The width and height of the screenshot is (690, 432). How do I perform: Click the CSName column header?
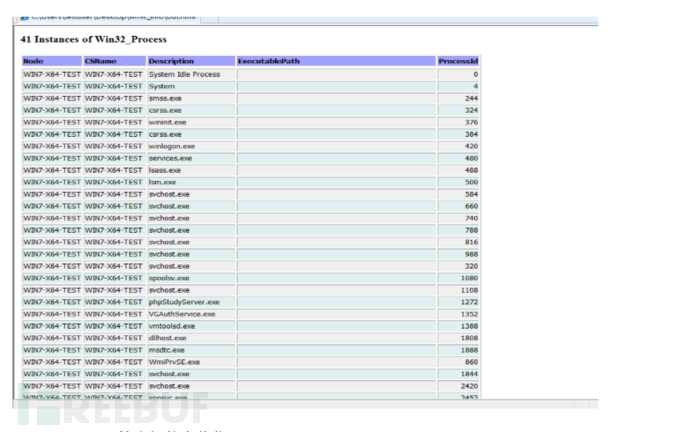click(x=99, y=61)
